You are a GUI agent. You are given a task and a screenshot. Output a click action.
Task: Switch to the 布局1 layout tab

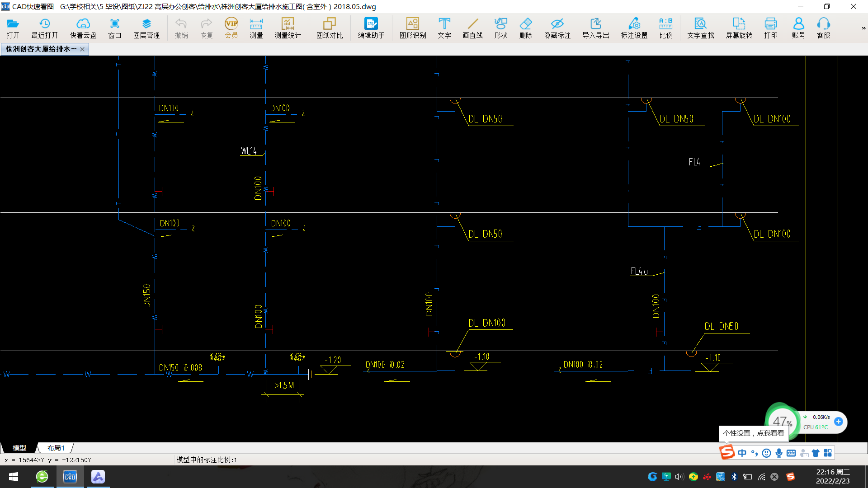coord(56,448)
